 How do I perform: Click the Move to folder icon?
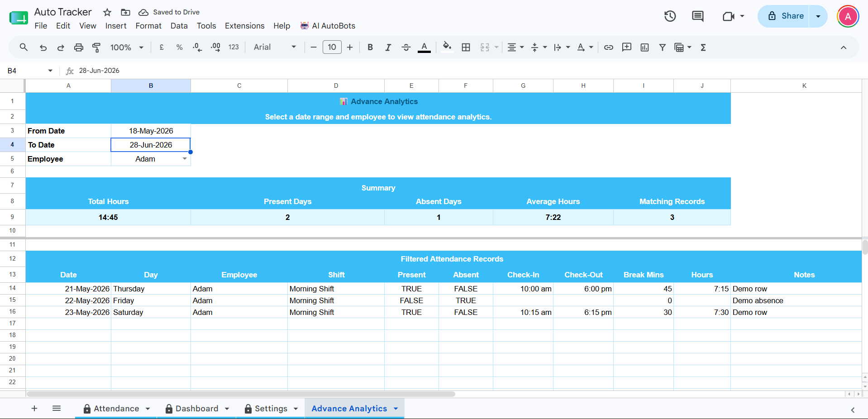(x=126, y=12)
